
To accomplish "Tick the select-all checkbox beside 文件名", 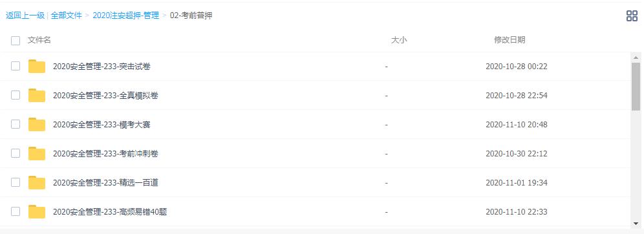I will (16, 40).
